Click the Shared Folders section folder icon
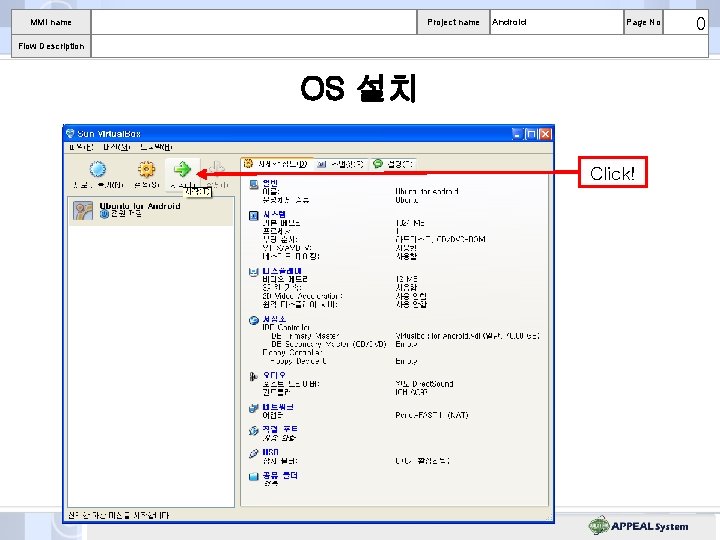The height and width of the screenshot is (540, 720). (x=253, y=476)
